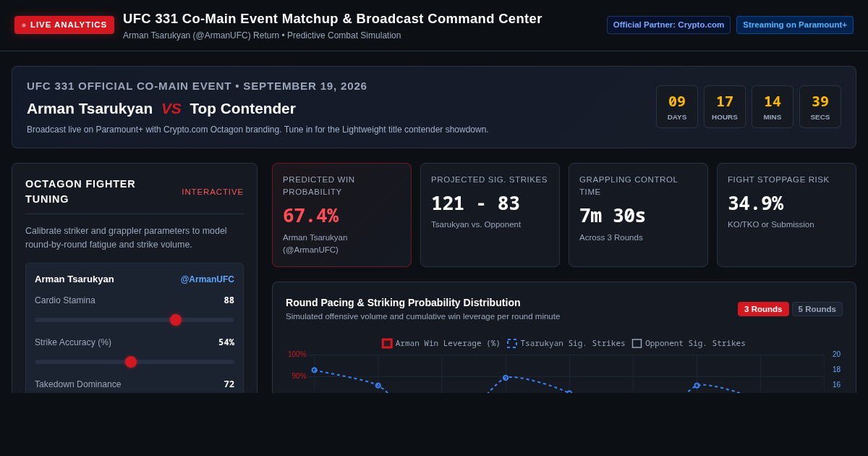This screenshot has width=868, height=456.
Task: Click the MINS countdown box
Action: (x=773, y=107)
